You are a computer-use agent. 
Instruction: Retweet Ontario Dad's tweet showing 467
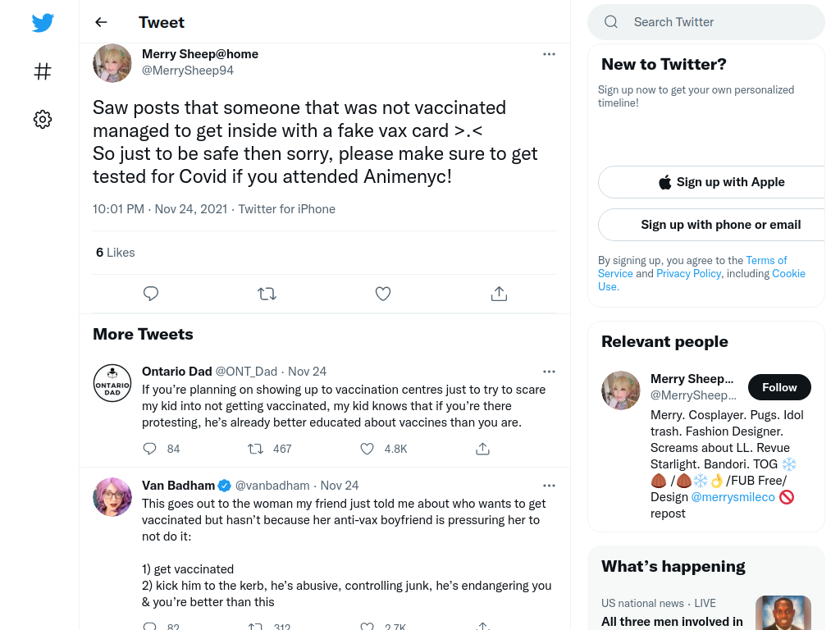[x=256, y=449]
